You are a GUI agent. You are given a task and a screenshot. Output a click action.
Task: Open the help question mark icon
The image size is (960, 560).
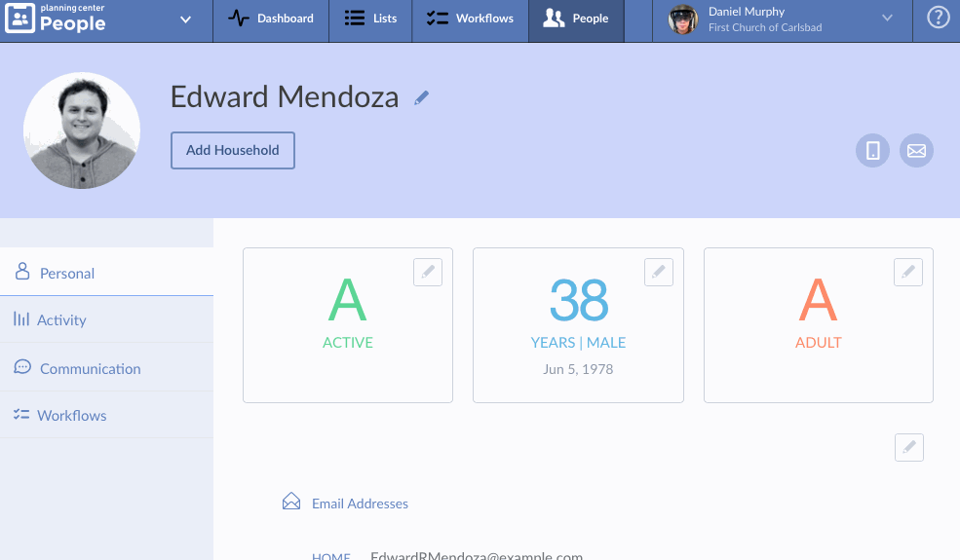938,19
